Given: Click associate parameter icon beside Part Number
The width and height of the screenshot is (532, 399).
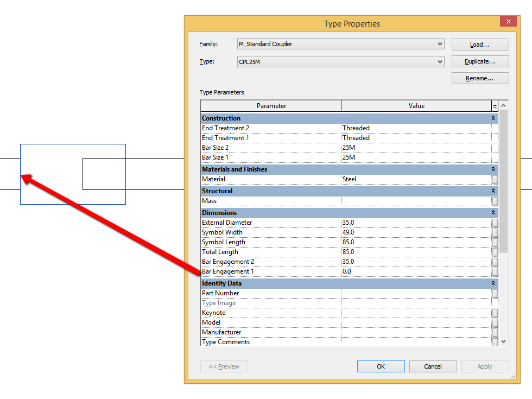Looking at the screenshot, I should click(495, 293).
